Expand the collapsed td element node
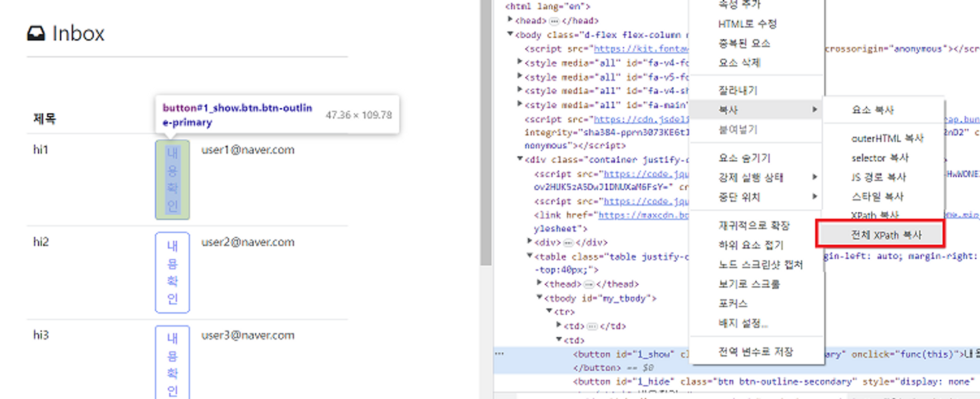Image resolution: width=980 pixels, height=399 pixels. 559,325
